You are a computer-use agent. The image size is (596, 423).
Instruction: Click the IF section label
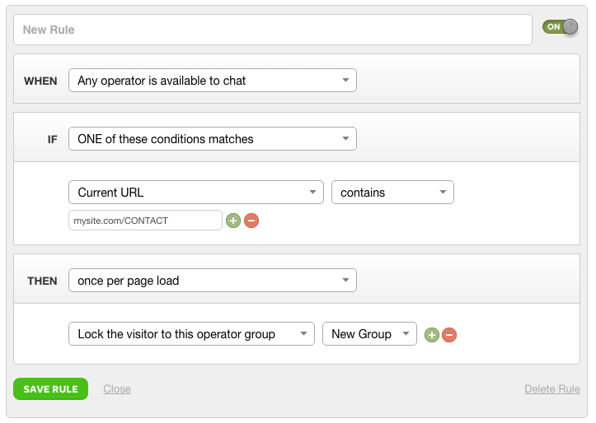coord(52,139)
